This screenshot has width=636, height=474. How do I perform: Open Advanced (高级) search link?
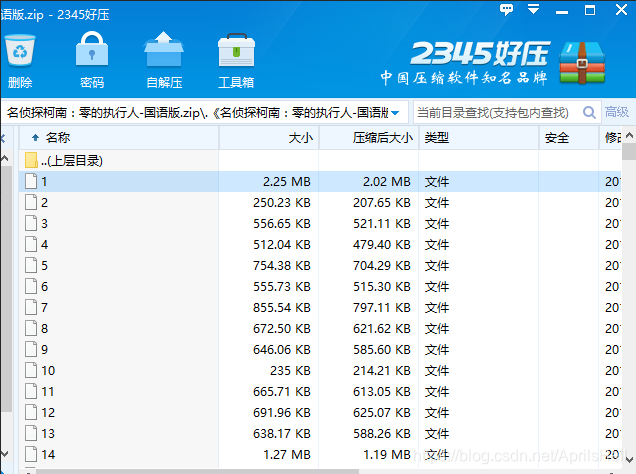617,112
